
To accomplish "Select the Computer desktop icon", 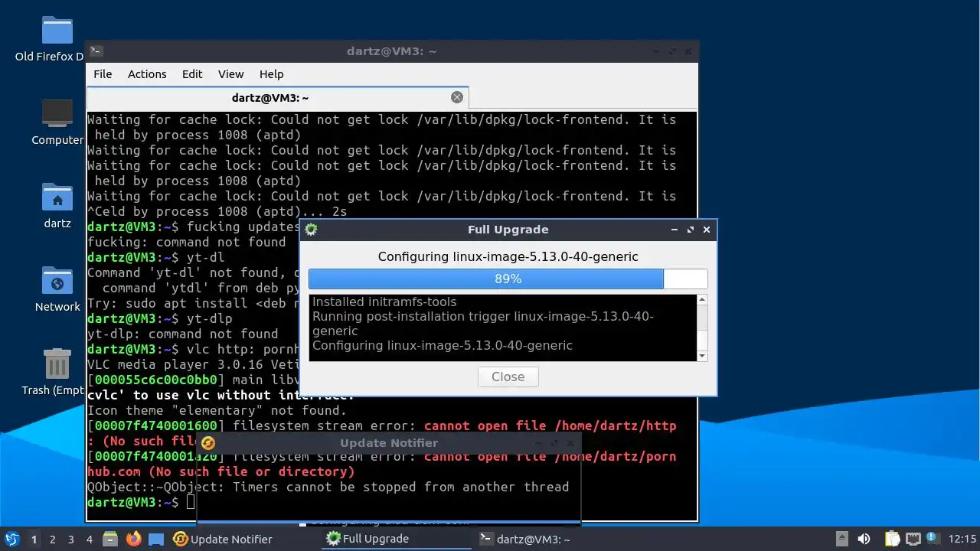I will pyautogui.click(x=57, y=122).
